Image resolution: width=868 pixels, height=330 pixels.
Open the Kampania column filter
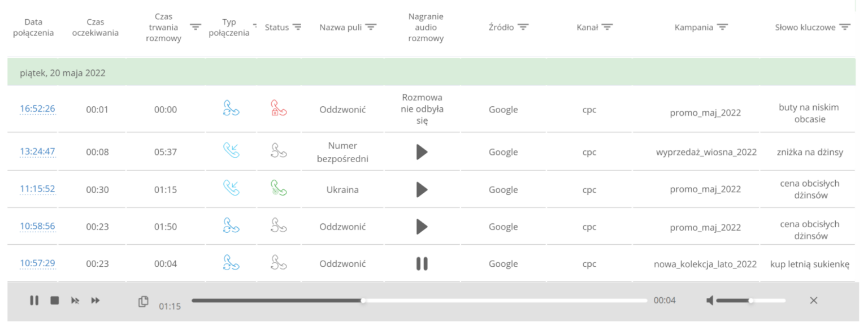(722, 27)
